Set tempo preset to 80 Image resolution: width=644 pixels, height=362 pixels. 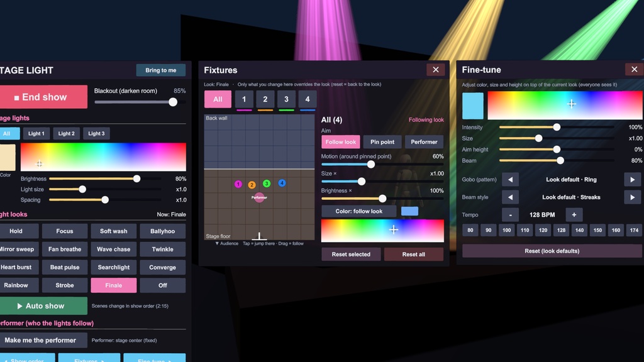point(470,230)
